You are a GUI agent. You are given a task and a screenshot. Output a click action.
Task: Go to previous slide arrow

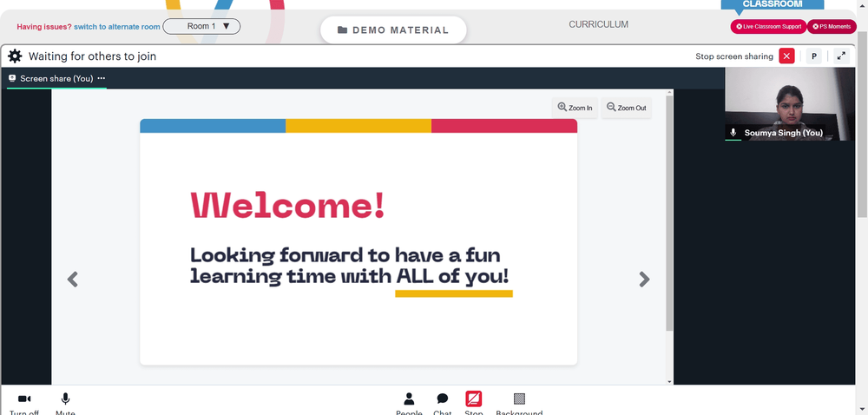[x=73, y=280]
